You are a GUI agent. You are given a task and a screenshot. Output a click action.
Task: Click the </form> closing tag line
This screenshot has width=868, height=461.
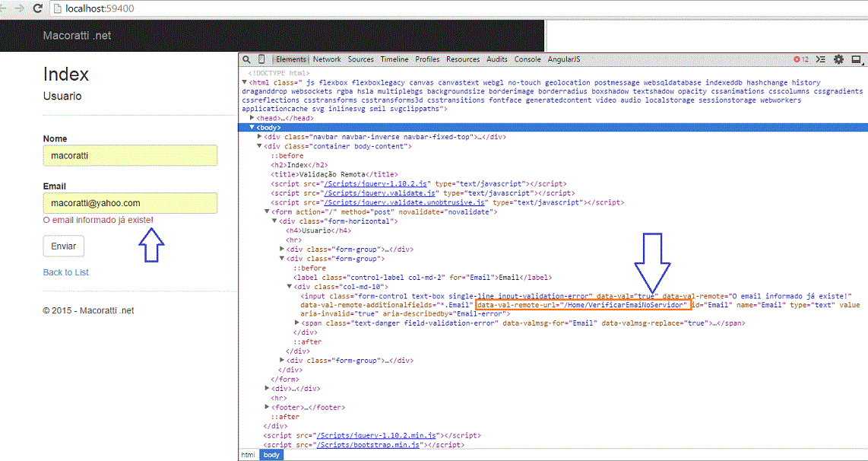(x=284, y=379)
